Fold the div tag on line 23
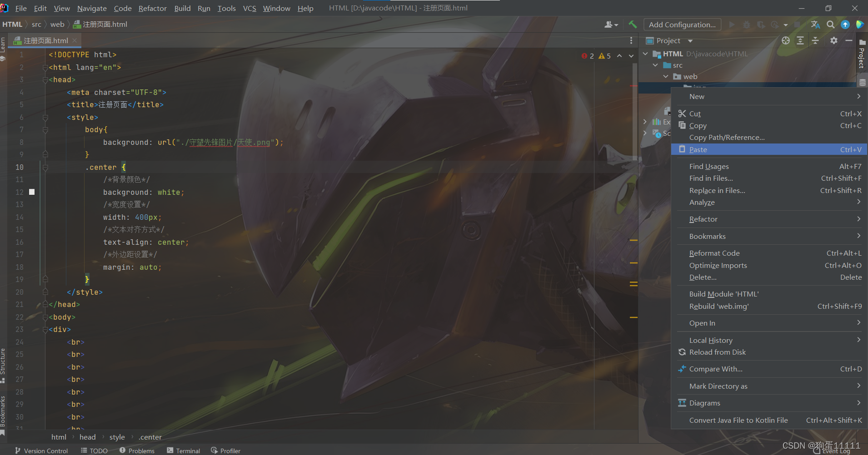 point(45,329)
